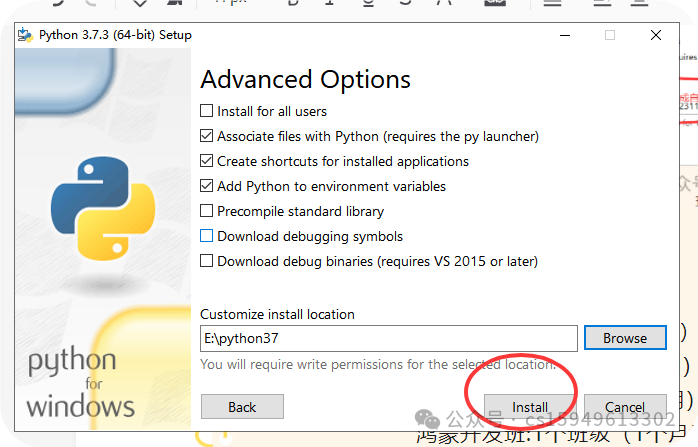Check Download debugging symbols
Screen dimensions: 698x447
pyautogui.click(x=207, y=236)
